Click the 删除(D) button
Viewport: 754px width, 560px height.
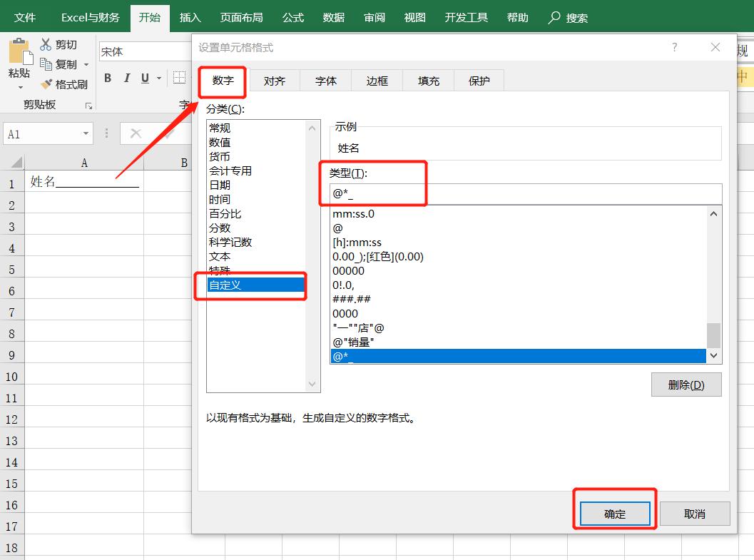coord(686,385)
